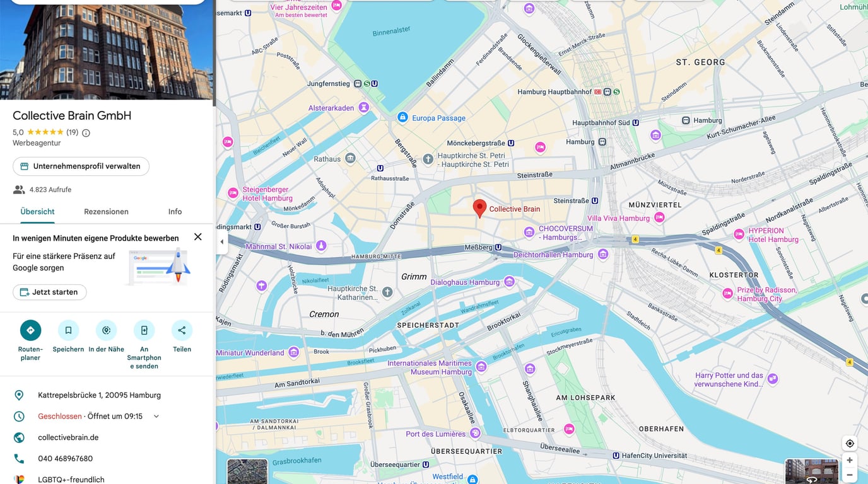Click the Hauptkirche St. Katharinen marker
Viewport: 868px width, 484px height.
click(x=387, y=292)
